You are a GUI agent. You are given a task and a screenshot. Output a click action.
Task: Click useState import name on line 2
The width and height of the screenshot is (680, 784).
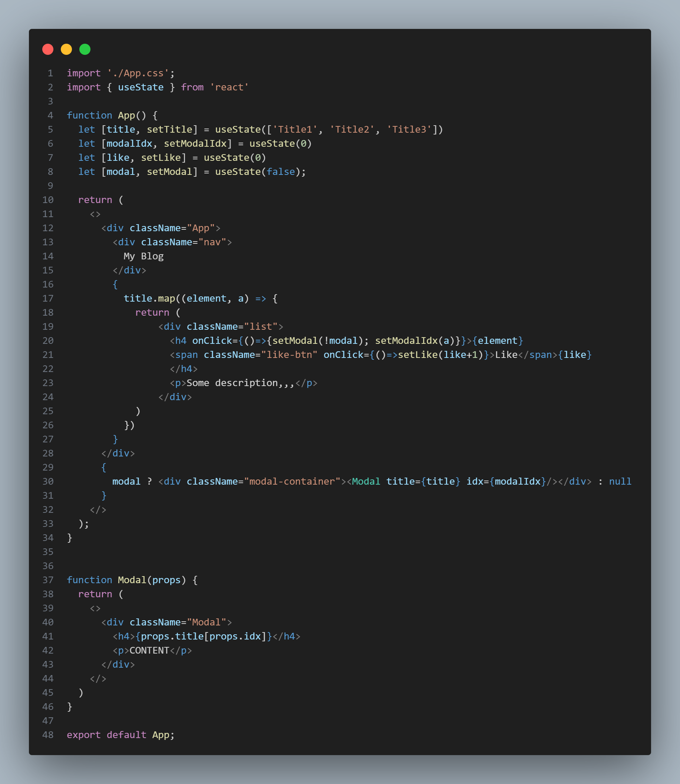pyautogui.click(x=141, y=87)
